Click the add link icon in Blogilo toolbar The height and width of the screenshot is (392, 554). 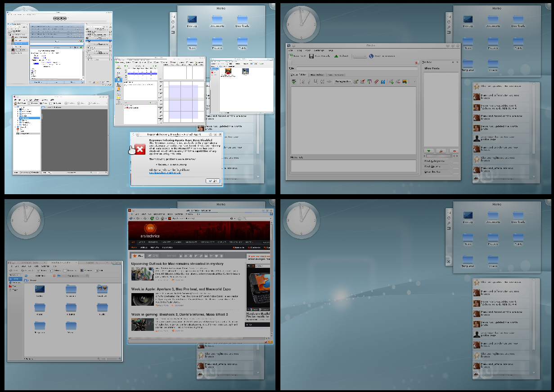(391, 81)
